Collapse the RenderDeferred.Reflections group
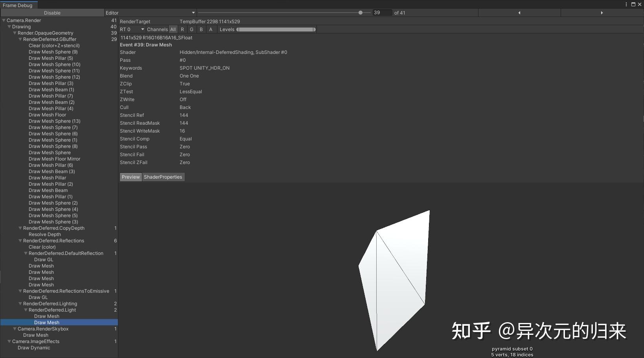This screenshot has width=644, height=358. pyautogui.click(x=20, y=240)
